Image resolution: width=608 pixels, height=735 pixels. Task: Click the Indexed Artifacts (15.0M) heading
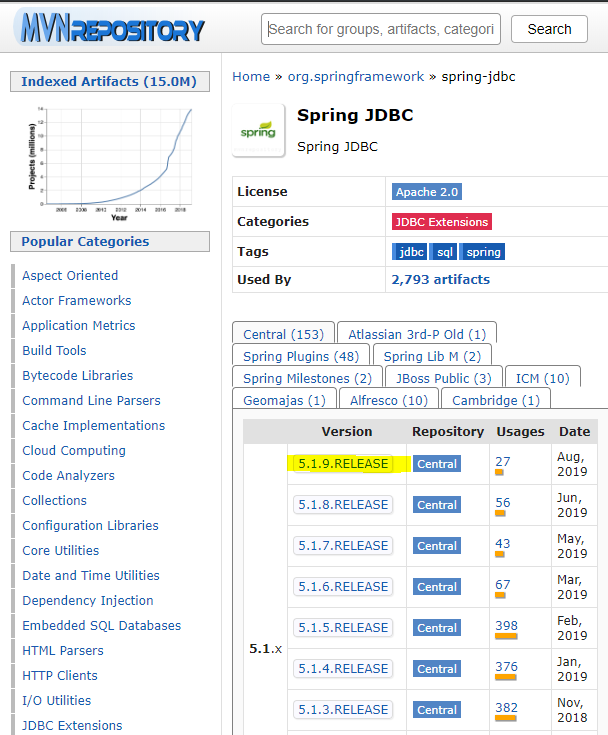pos(110,82)
